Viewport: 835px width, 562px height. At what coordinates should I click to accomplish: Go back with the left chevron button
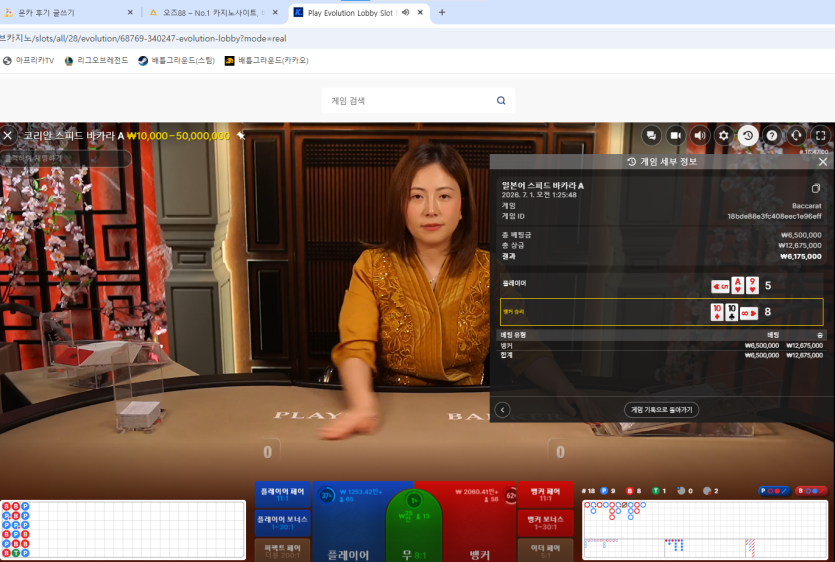[x=502, y=410]
